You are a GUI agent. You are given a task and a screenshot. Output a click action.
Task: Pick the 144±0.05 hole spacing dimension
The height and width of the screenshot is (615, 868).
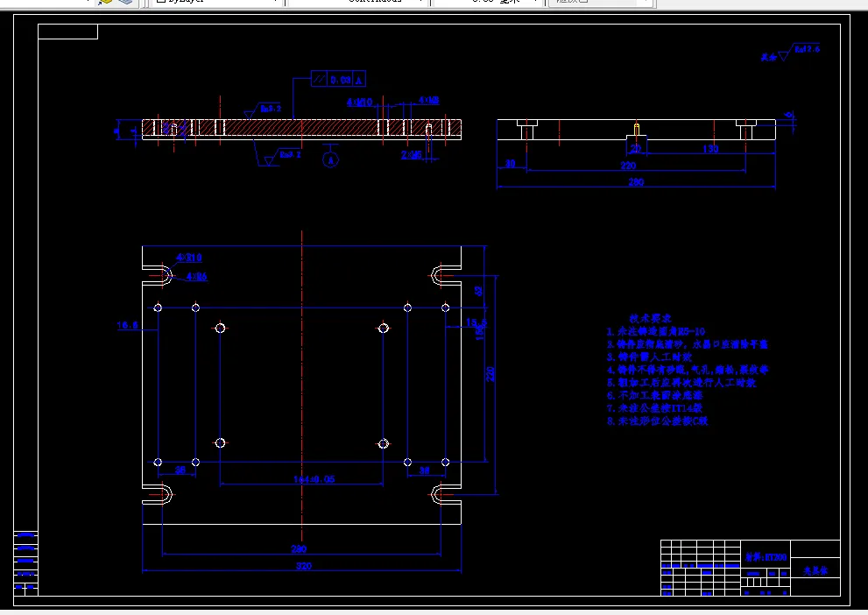click(314, 479)
